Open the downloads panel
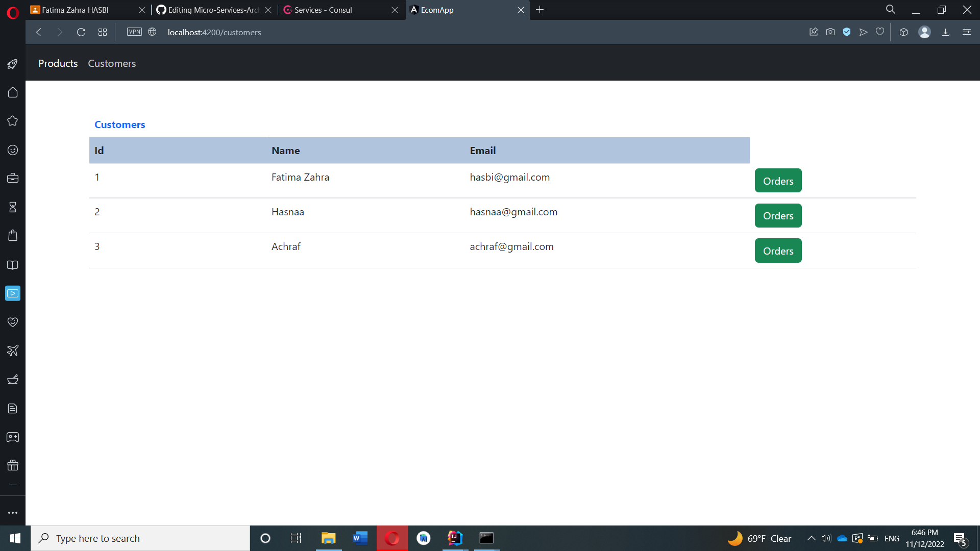980x551 pixels. pos(945,32)
